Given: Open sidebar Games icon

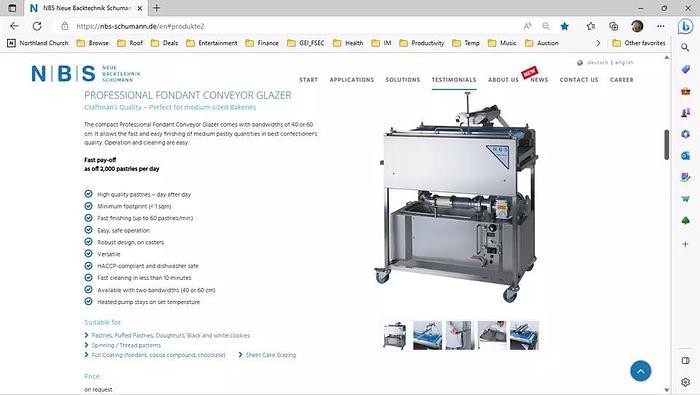Looking at the screenshot, I should pyautogui.click(x=685, y=113).
